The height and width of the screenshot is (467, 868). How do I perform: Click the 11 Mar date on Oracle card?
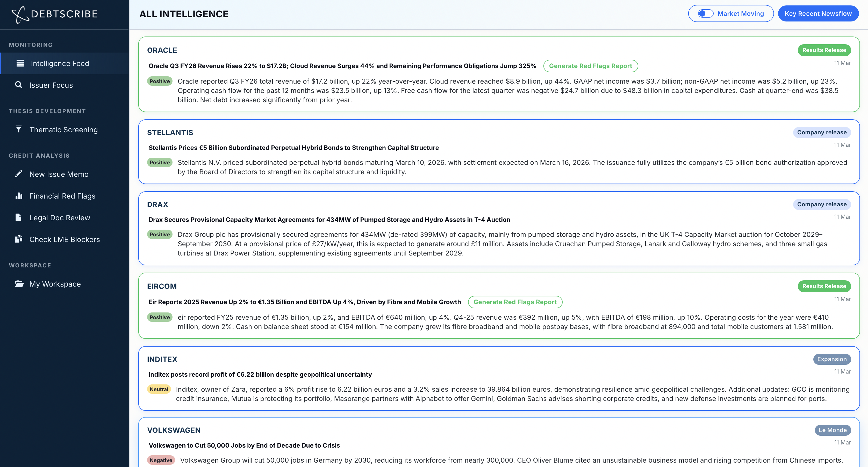842,63
